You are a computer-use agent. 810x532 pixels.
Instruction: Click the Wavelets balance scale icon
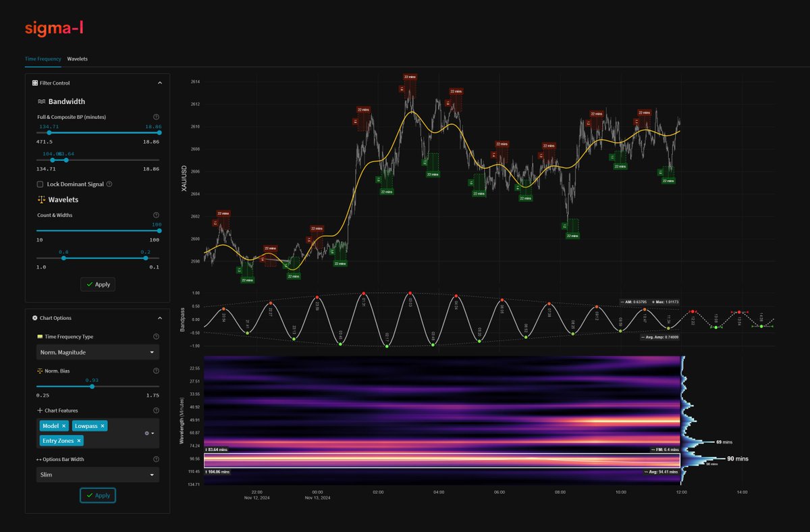(x=41, y=200)
